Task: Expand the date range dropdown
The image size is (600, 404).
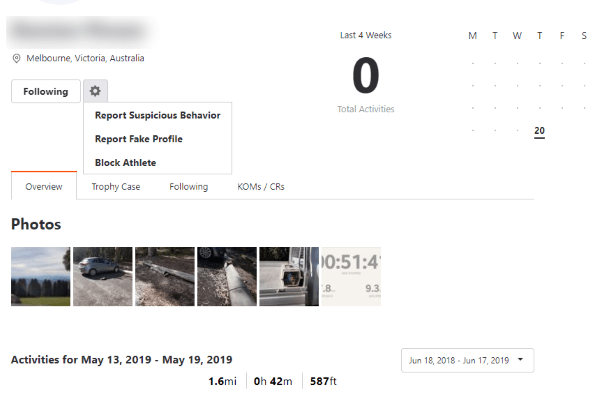Action: (468, 360)
